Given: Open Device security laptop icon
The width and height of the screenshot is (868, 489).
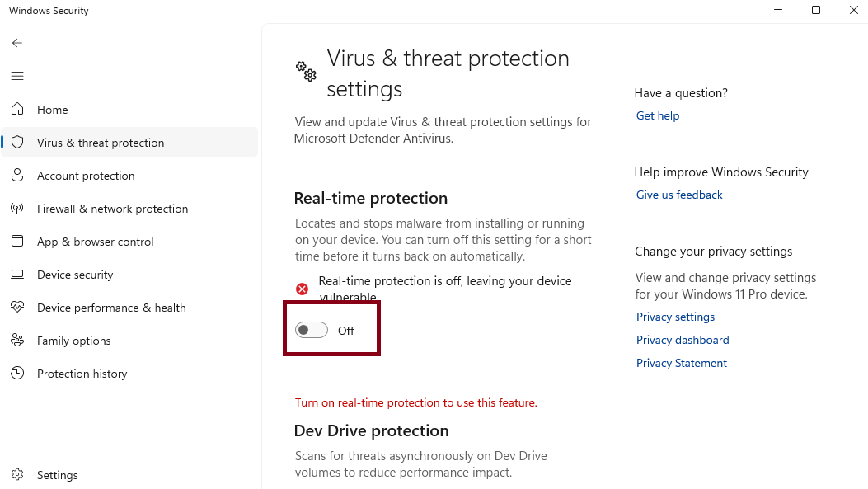Looking at the screenshot, I should 17,275.
